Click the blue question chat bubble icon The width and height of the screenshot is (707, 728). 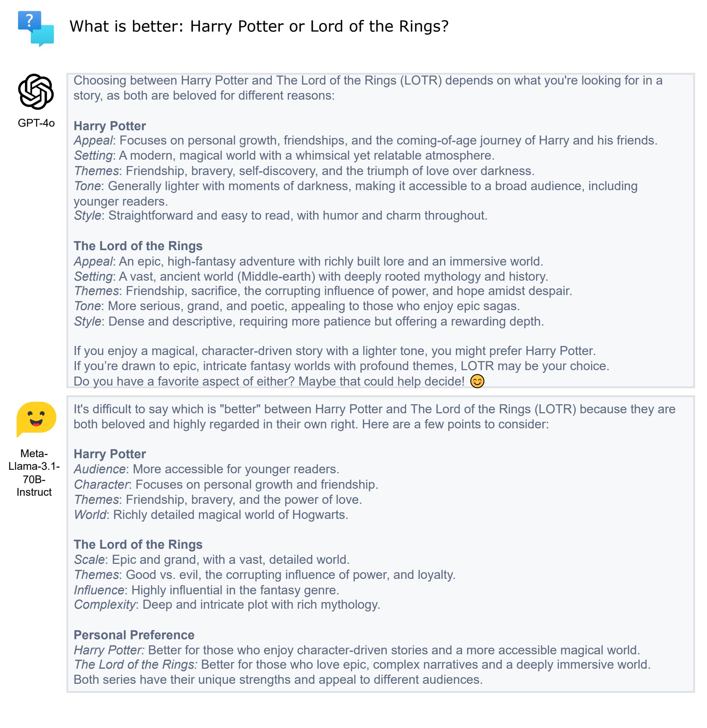click(36, 29)
